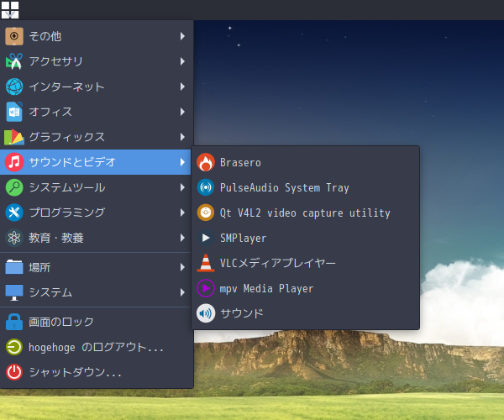The height and width of the screenshot is (420, 504).
Task: Open the アクセサリ menu category
Action: [96, 61]
